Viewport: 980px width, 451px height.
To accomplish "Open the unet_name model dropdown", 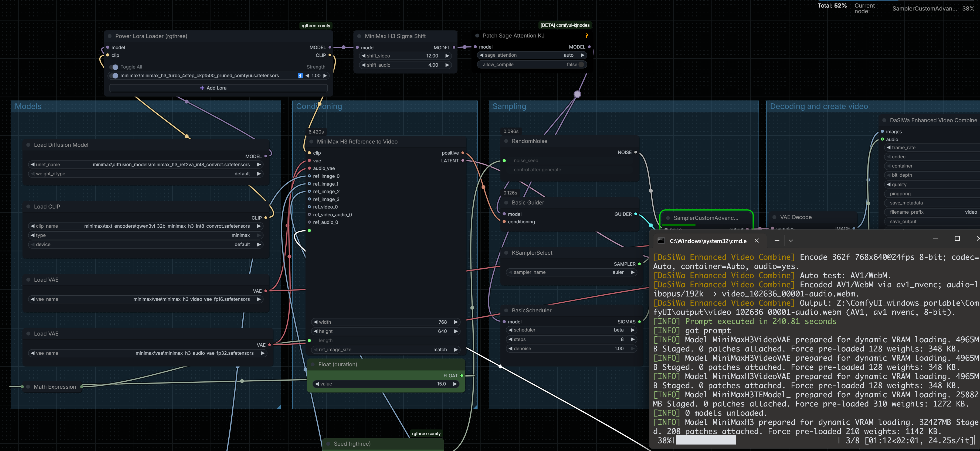I will tap(146, 165).
